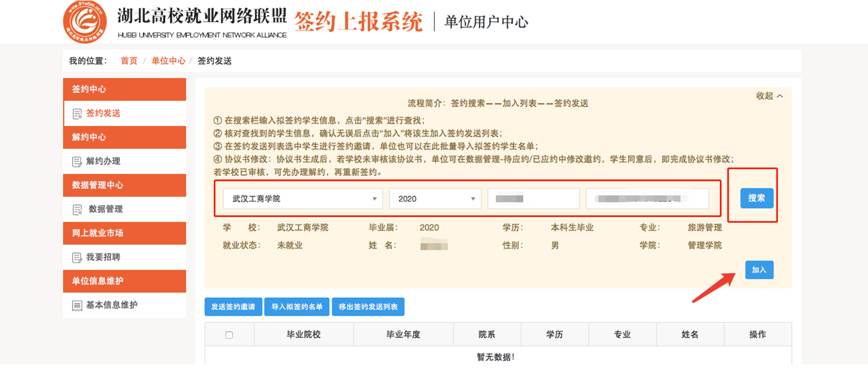Viewport: 868px width, 368px height.
Task: Open 解约办理 in the sidebar menu
Action: click(103, 161)
